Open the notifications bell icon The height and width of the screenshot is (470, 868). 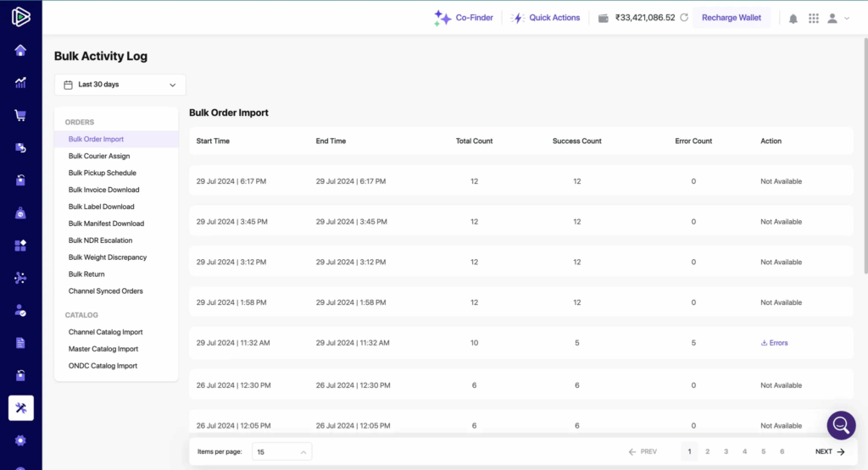pos(793,19)
